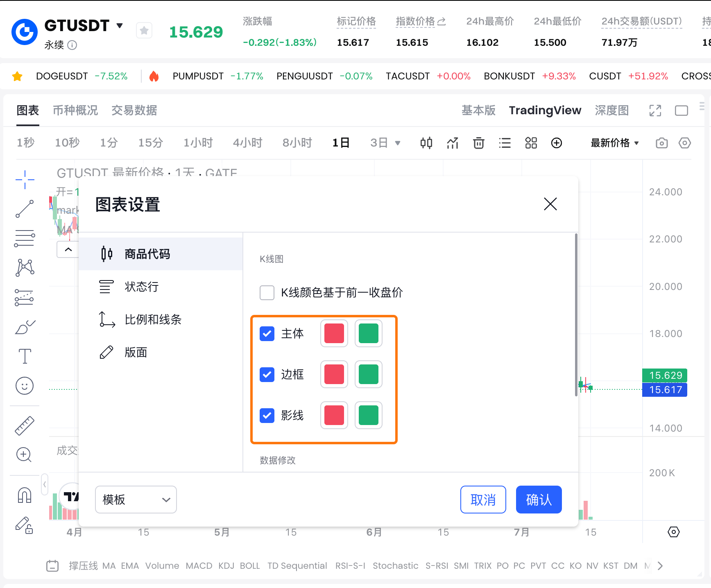
Task: Enter fullscreen chart mode
Action: coord(655,111)
